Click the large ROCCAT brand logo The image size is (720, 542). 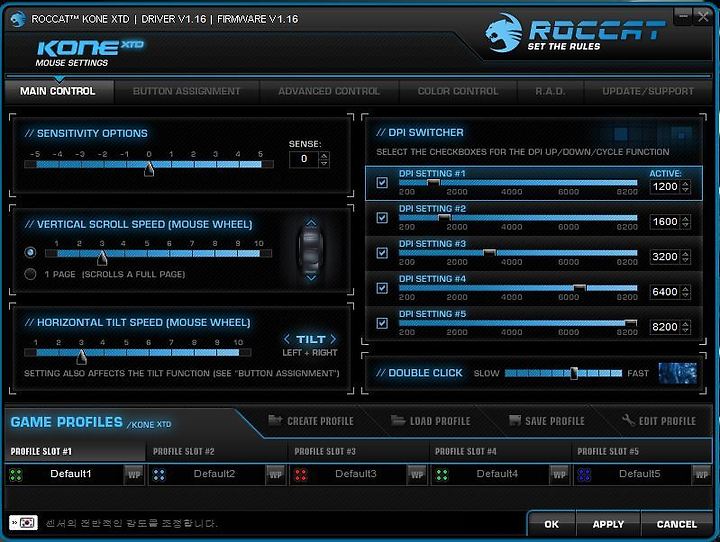point(574,33)
